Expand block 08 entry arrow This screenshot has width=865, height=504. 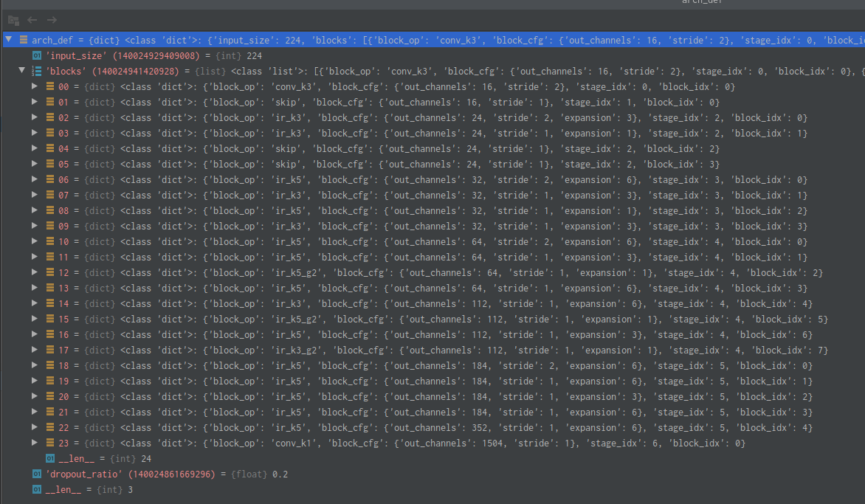pos(34,210)
